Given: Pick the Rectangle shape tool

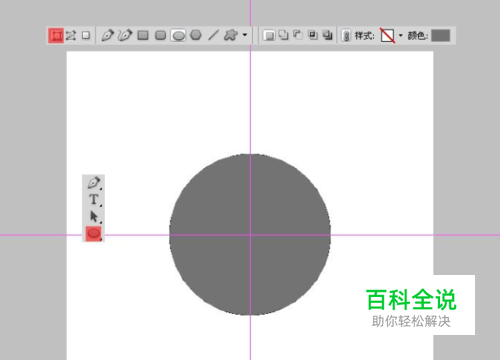Looking at the screenshot, I should tap(143, 35).
